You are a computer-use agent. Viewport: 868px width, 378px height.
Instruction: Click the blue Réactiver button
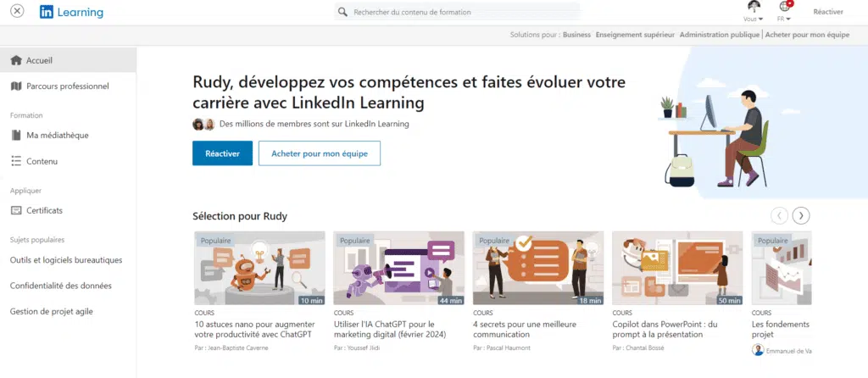(x=222, y=153)
